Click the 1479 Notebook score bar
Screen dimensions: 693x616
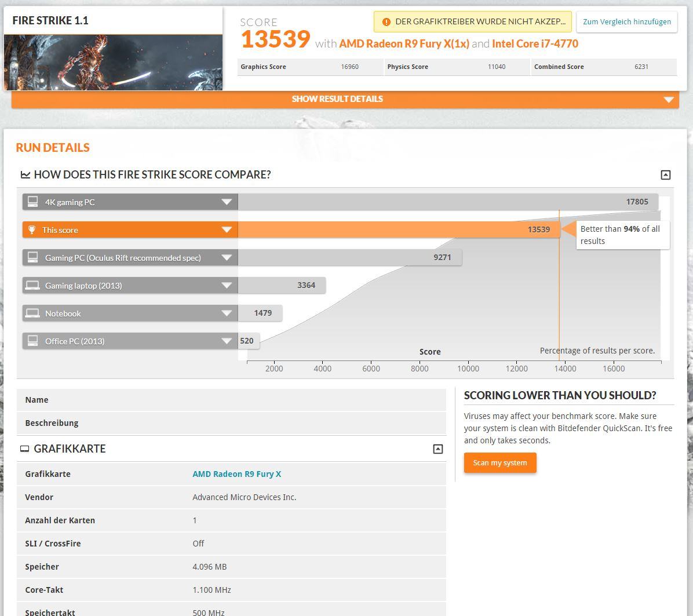click(x=260, y=314)
